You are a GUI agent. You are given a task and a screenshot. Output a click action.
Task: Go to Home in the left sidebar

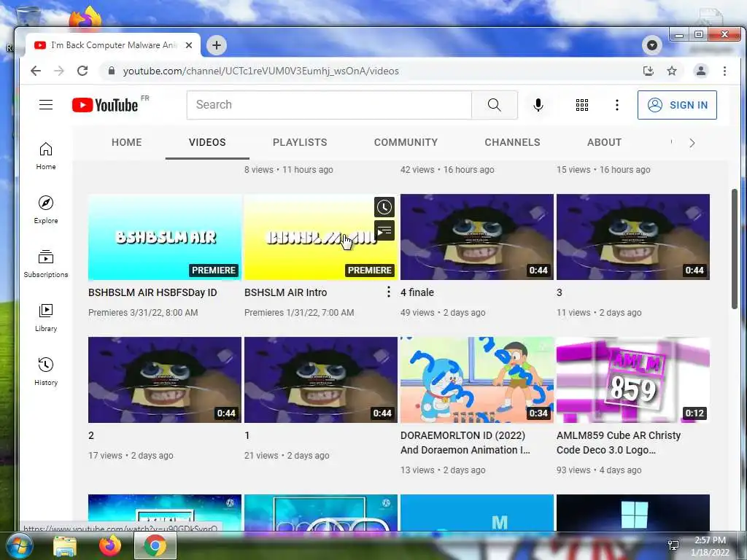point(46,156)
